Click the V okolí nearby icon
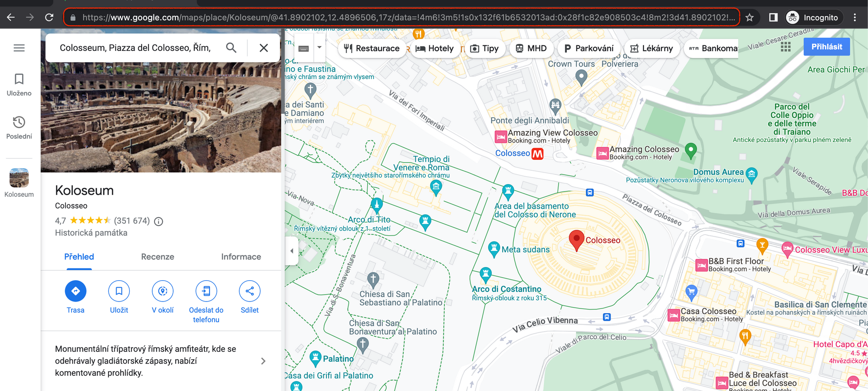The height and width of the screenshot is (391, 868). 163,291
